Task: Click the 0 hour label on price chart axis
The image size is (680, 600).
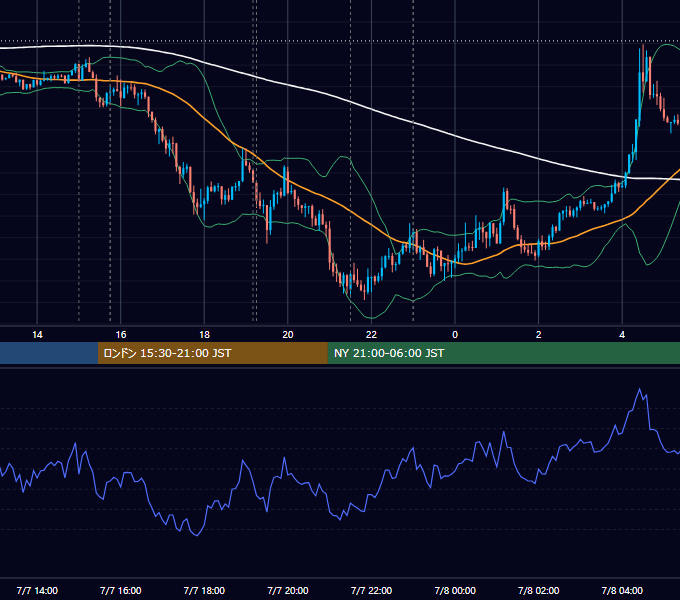Action: point(455,335)
